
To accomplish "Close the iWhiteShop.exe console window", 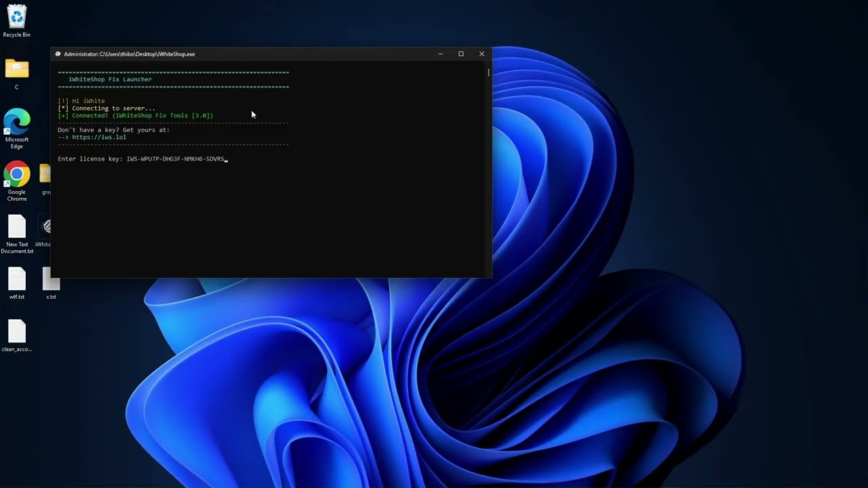I will (482, 54).
